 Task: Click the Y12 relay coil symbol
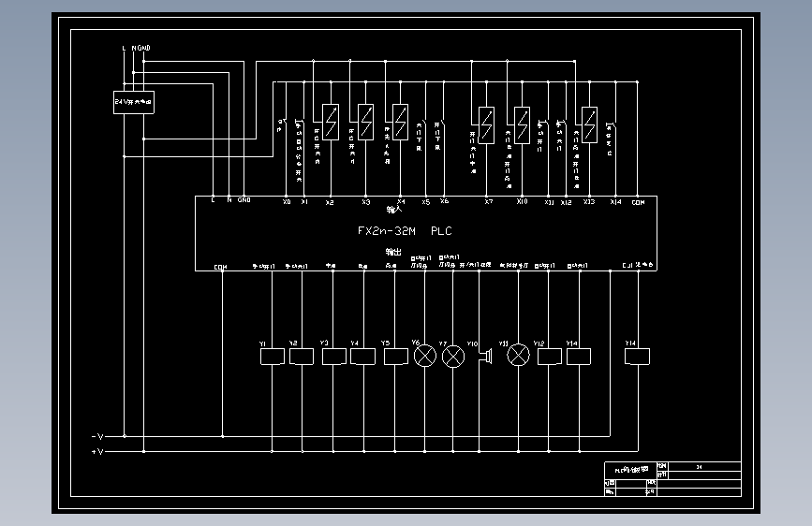click(x=550, y=357)
